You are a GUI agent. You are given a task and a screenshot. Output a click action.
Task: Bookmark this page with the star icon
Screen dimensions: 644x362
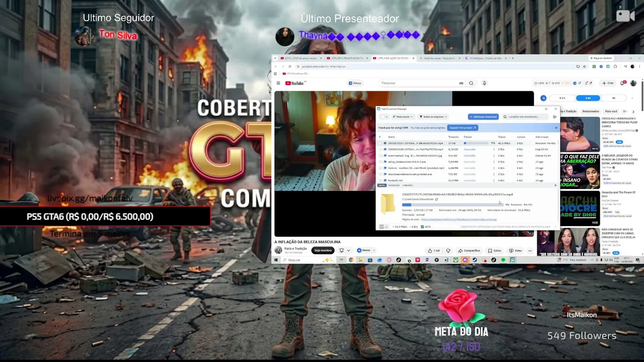pos(585,66)
